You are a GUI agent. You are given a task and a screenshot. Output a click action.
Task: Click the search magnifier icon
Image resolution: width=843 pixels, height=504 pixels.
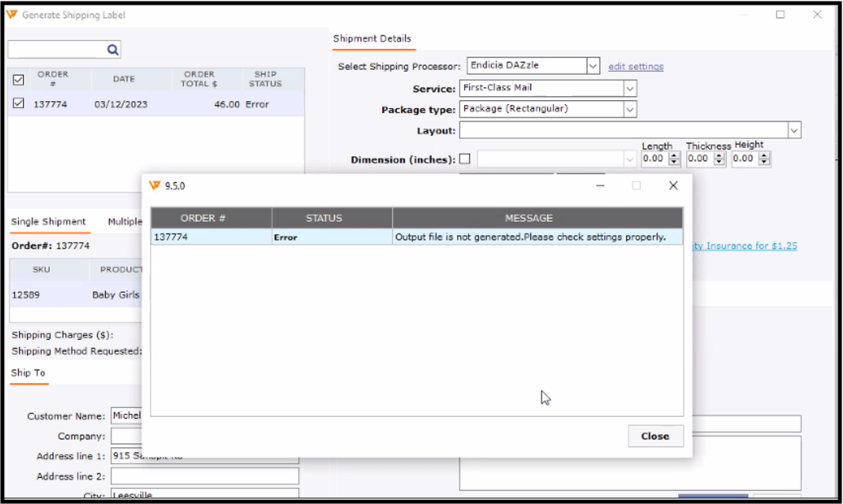click(x=113, y=50)
